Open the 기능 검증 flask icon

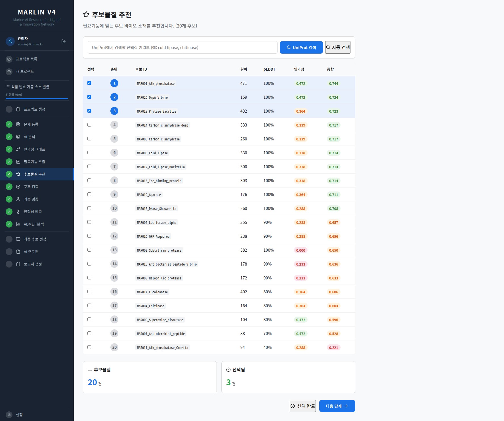(x=18, y=199)
